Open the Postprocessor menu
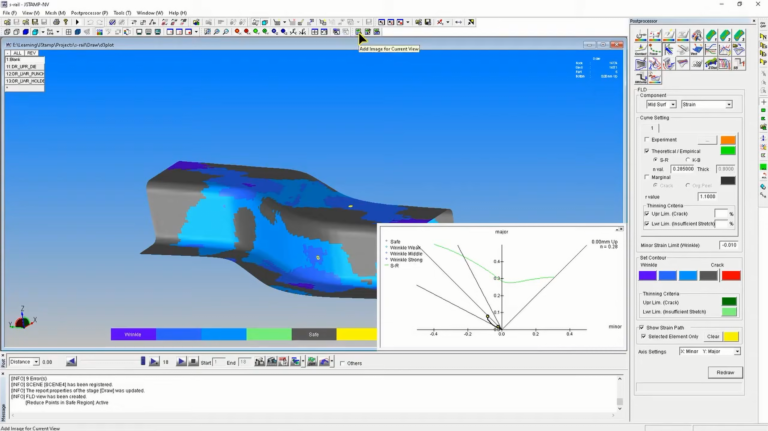Viewport: 768px width, 431px height. 89,13
